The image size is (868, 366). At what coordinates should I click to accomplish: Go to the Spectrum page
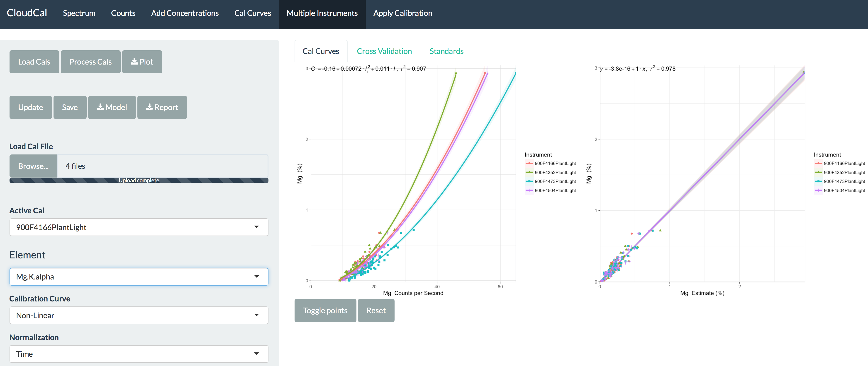[79, 13]
